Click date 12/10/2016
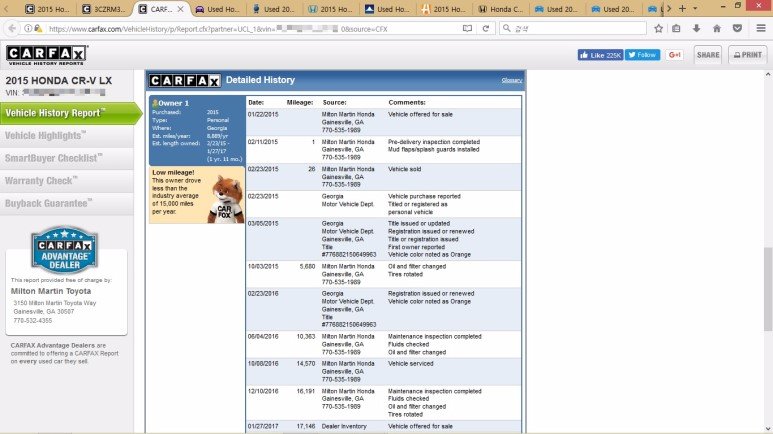The width and height of the screenshot is (773, 434). point(263,391)
